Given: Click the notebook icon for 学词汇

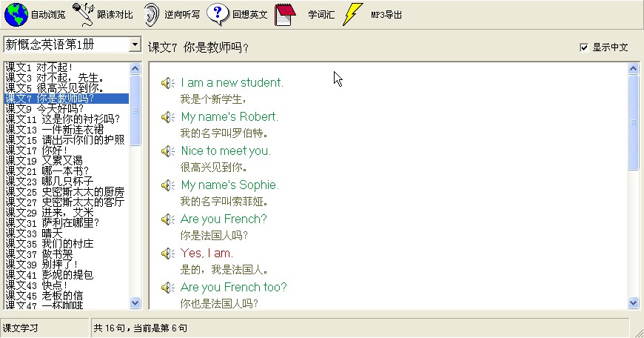Looking at the screenshot, I should (x=285, y=15).
